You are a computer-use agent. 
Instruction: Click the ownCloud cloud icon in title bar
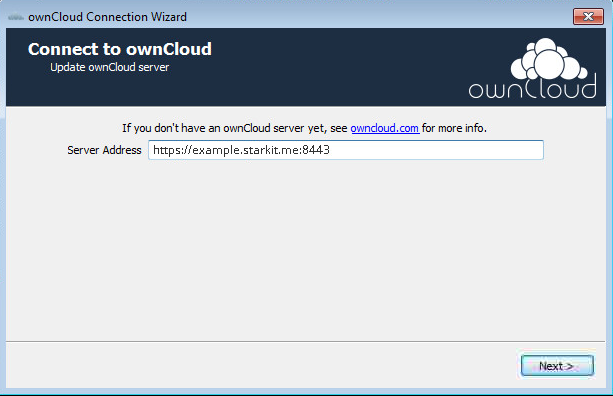16,17
